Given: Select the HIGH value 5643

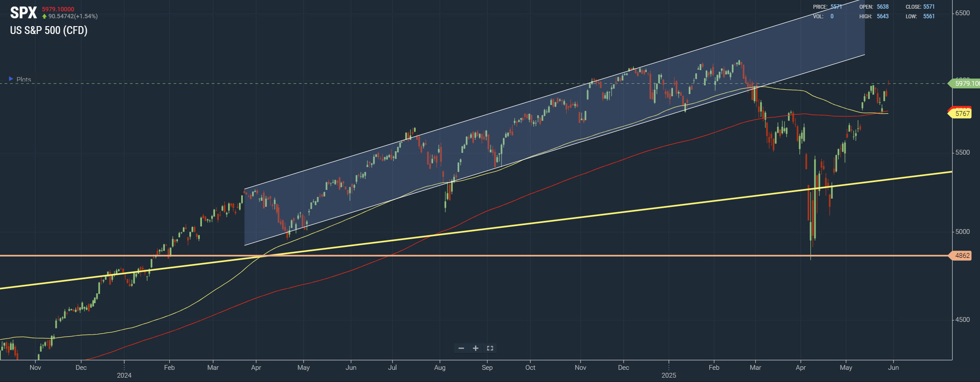Looking at the screenshot, I should point(883,17).
